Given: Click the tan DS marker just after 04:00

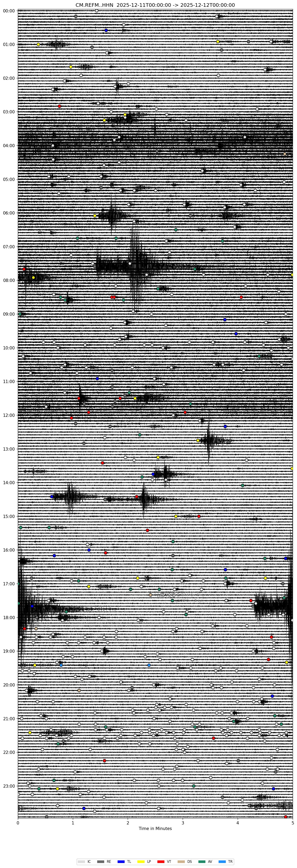Looking at the screenshot, I should coord(285,154).
